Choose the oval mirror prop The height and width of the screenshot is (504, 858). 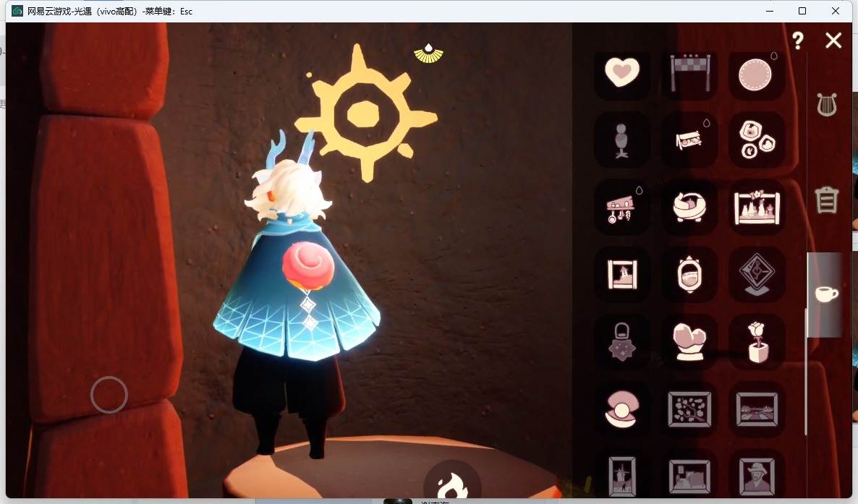(x=689, y=273)
